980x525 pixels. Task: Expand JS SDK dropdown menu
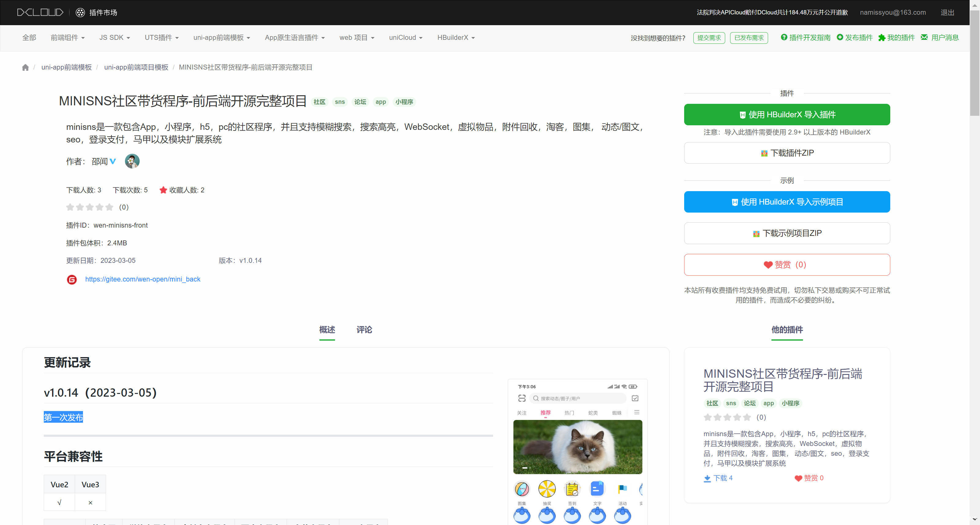coord(115,38)
